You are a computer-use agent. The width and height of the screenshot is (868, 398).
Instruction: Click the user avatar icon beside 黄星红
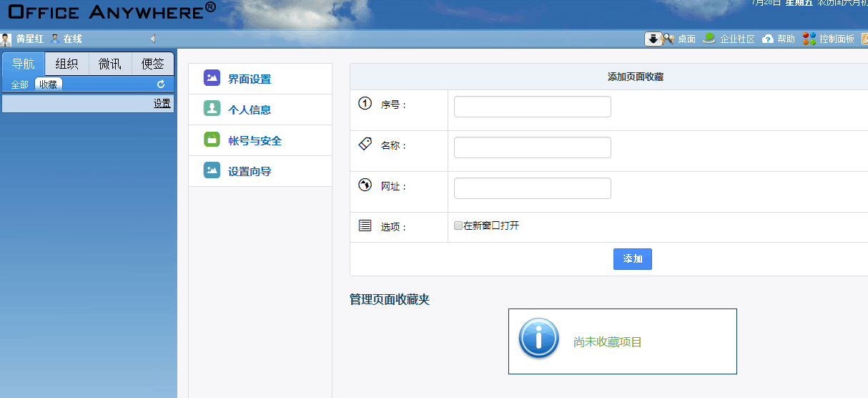tap(6, 39)
